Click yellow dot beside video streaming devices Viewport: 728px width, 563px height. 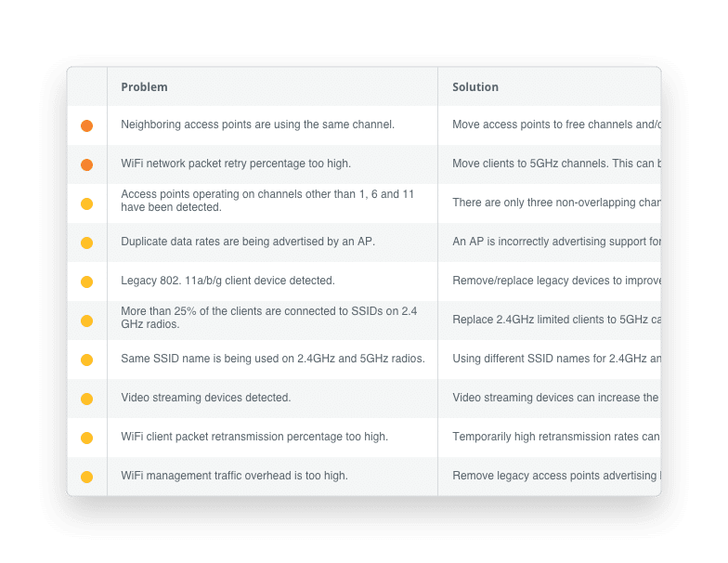(x=86, y=399)
